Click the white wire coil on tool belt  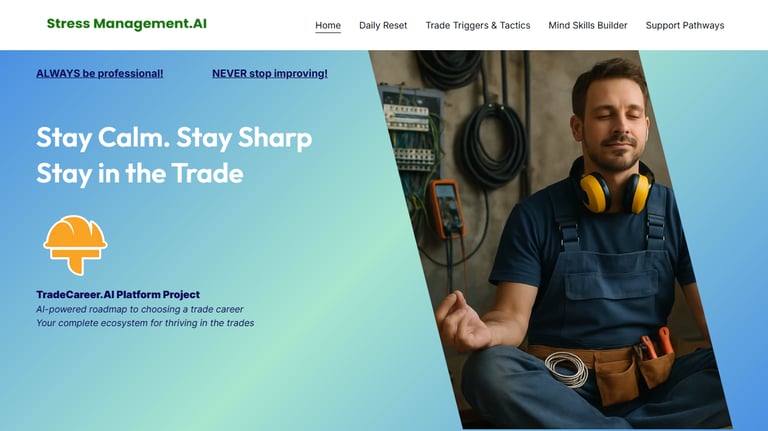pyautogui.click(x=567, y=368)
